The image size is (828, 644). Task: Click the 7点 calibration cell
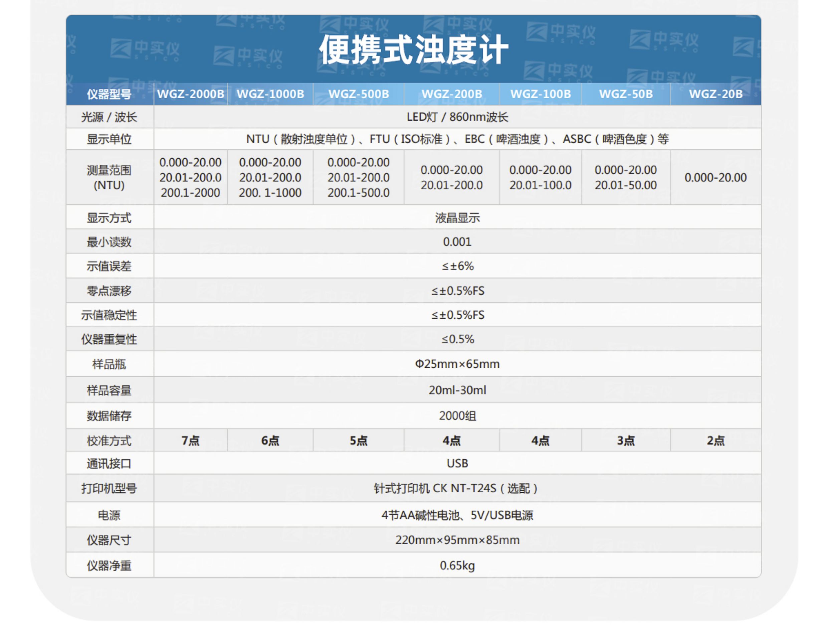pos(190,440)
